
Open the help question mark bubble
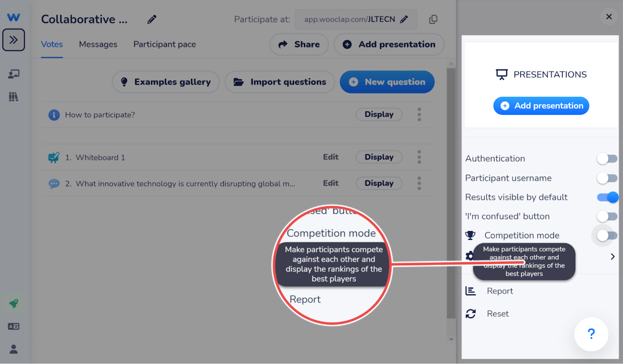pos(591,334)
